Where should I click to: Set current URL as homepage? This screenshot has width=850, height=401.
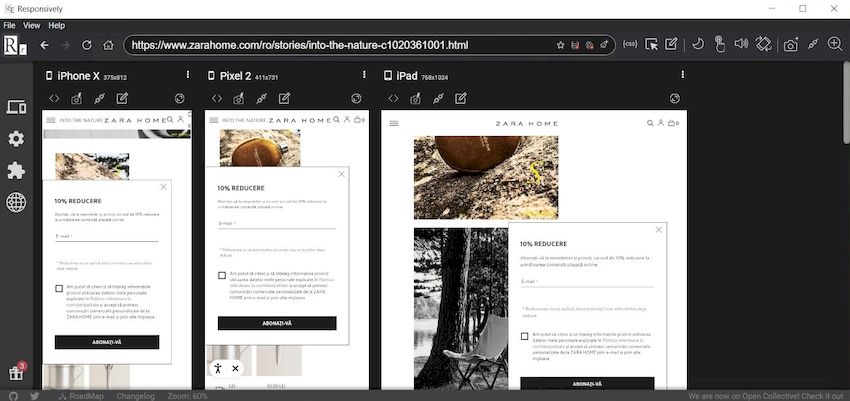point(604,46)
